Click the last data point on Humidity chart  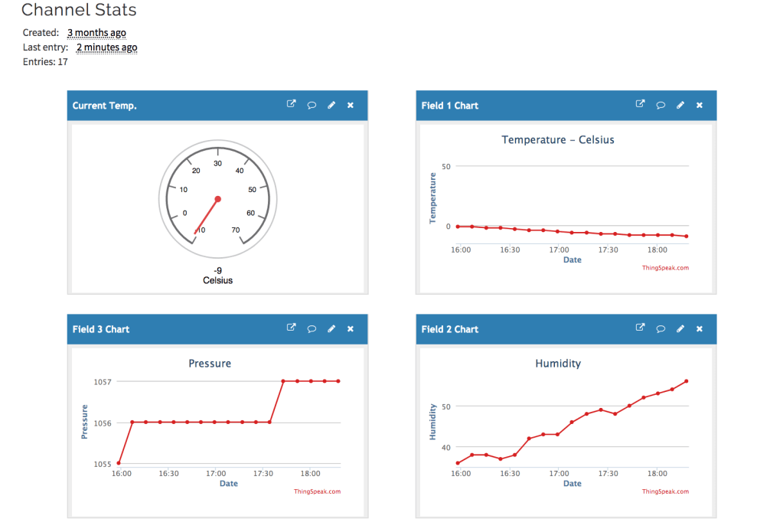click(x=687, y=381)
